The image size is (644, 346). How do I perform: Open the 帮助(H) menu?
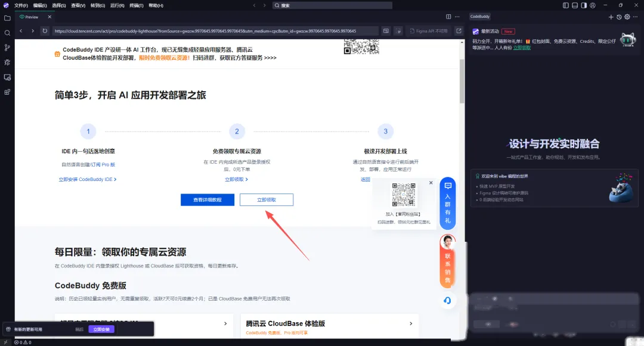point(156,5)
